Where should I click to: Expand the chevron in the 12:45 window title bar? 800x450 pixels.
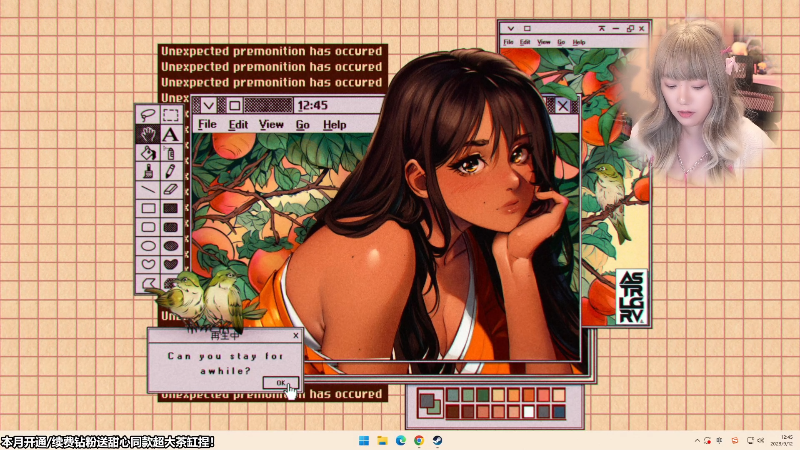pyautogui.click(x=209, y=106)
